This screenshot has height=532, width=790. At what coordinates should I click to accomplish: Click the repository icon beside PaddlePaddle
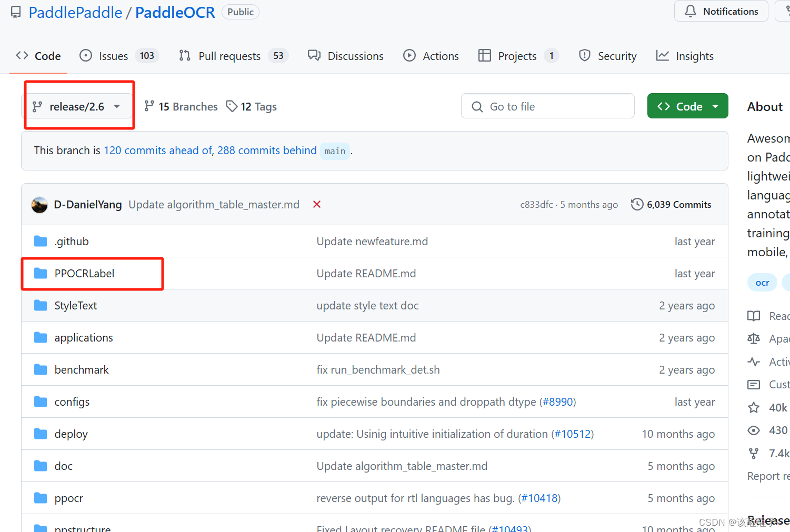[16, 12]
